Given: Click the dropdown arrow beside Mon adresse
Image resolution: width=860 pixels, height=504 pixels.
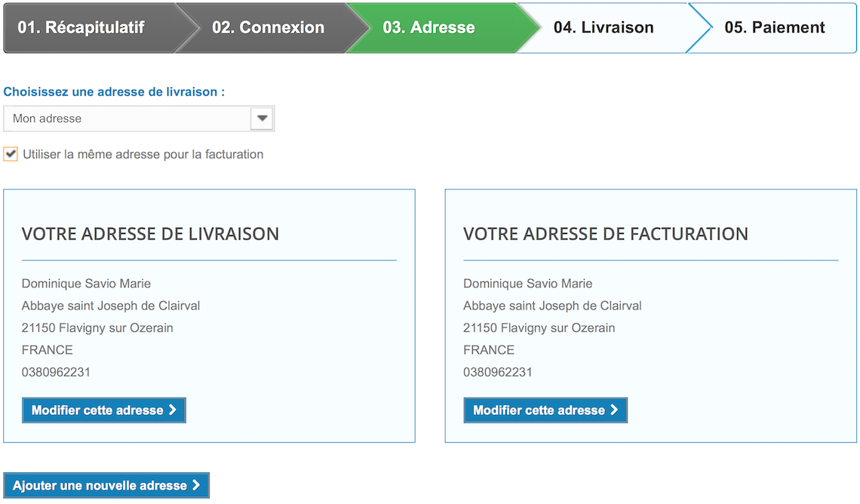Looking at the screenshot, I should pyautogui.click(x=262, y=118).
